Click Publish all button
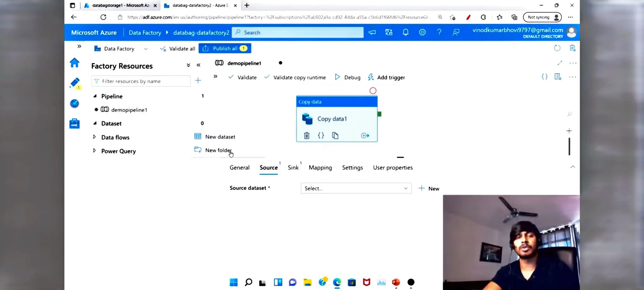Screen dimensions: 644x290 click(x=225, y=48)
